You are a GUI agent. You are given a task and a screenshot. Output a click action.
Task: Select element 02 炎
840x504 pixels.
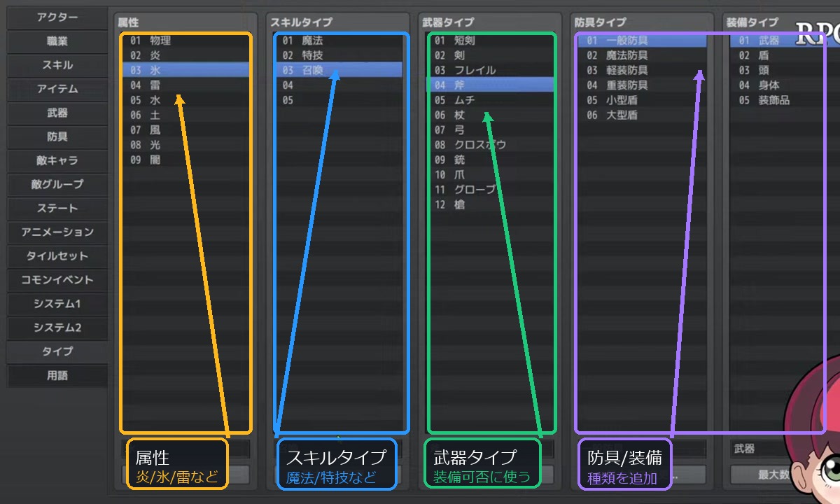(185, 55)
